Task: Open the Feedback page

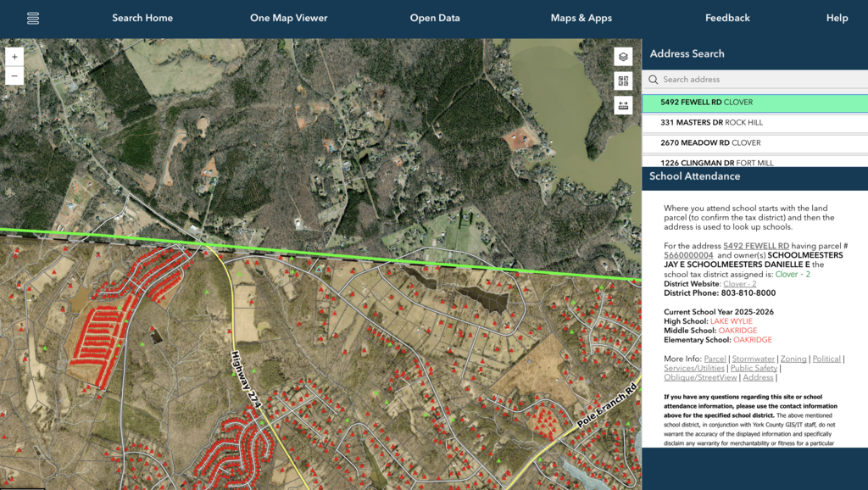Action: (727, 19)
